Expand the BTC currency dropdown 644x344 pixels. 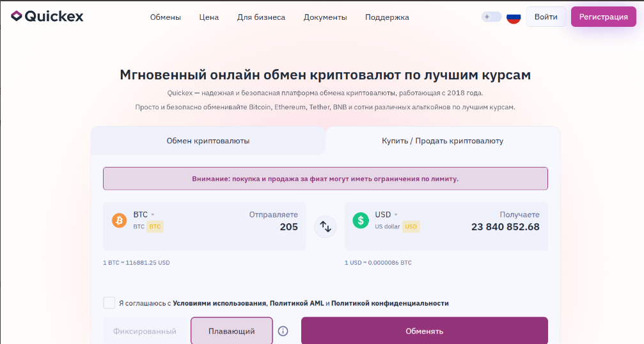coord(144,215)
